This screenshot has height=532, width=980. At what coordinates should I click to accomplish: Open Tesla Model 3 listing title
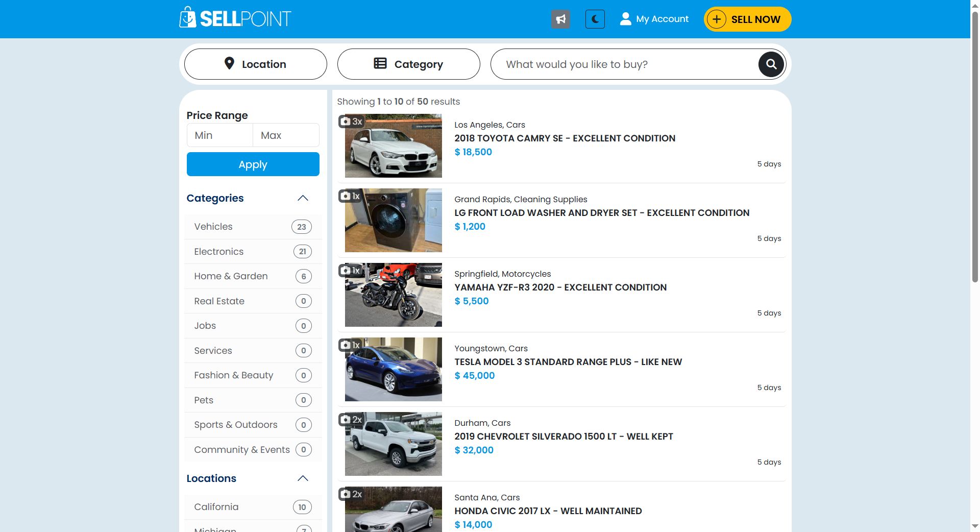(568, 362)
